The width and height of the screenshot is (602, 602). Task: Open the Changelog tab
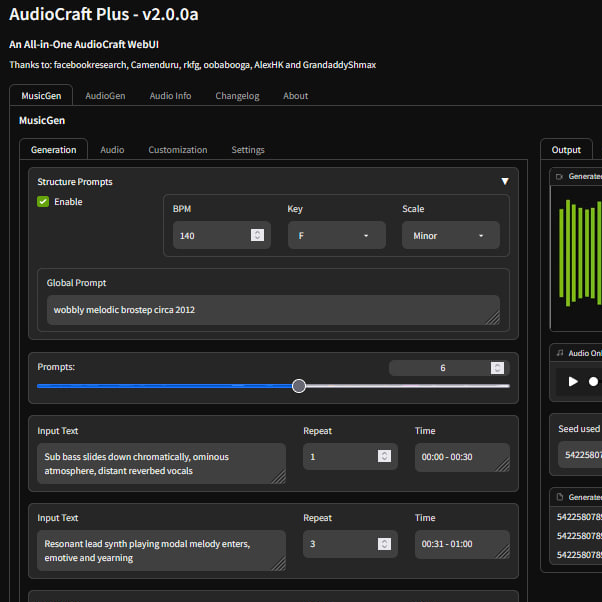click(x=237, y=96)
